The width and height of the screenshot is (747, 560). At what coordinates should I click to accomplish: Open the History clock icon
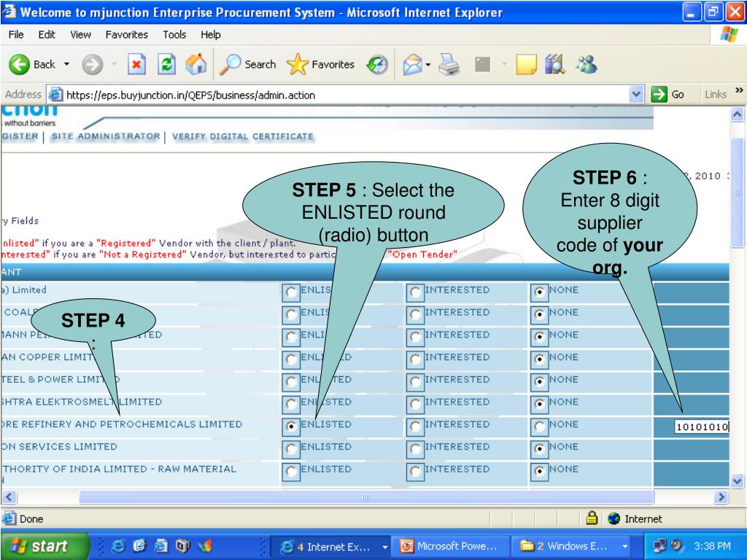point(377,65)
